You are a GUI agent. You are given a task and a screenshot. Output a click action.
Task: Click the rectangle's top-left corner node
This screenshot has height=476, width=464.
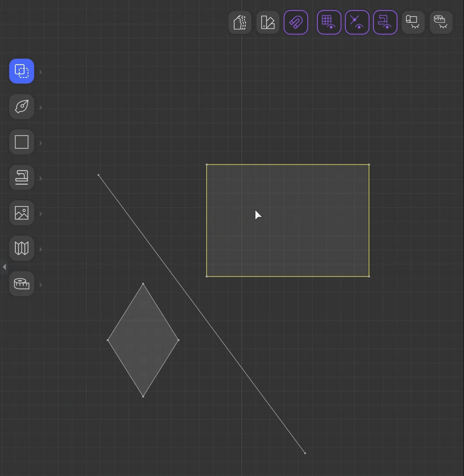click(x=207, y=164)
